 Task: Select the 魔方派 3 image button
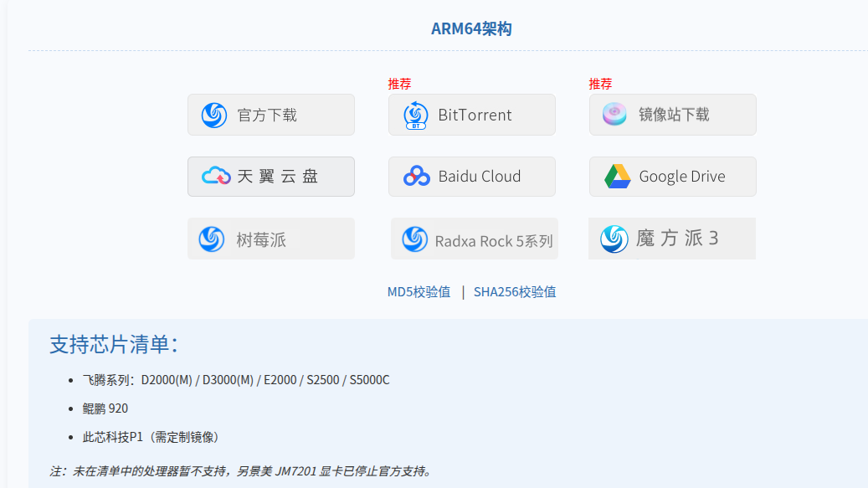pyautogui.click(x=672, y=239)
